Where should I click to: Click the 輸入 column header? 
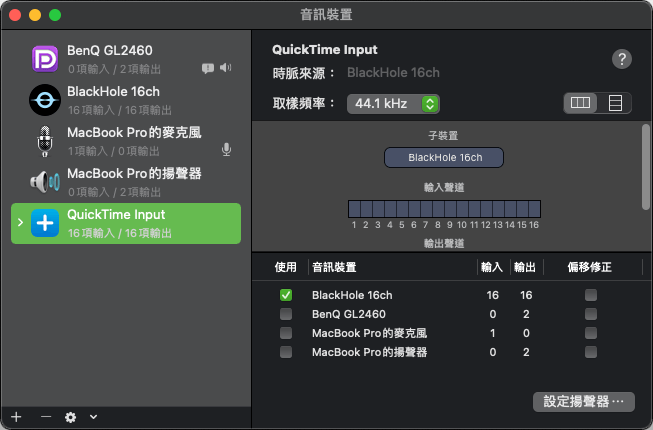point(492,267)
